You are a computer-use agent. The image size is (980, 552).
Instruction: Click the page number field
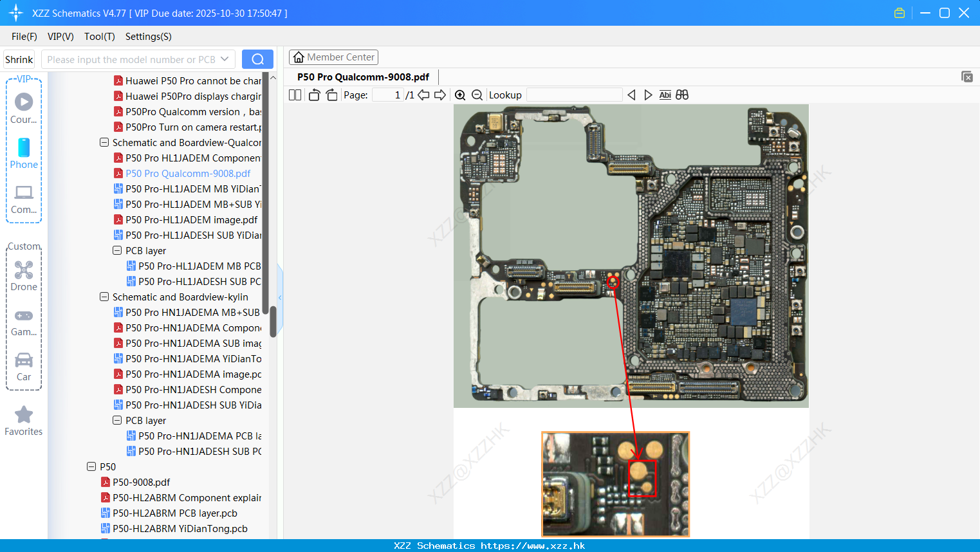point(387,95)
